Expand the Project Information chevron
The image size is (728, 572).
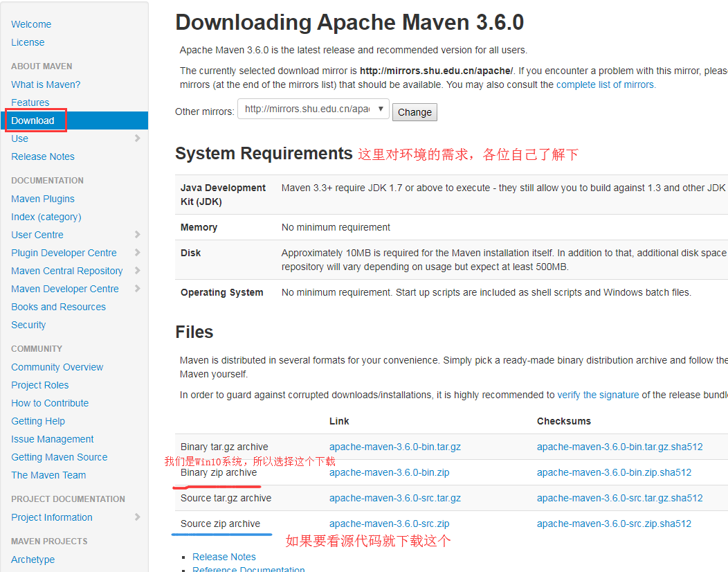click(137, 517)
